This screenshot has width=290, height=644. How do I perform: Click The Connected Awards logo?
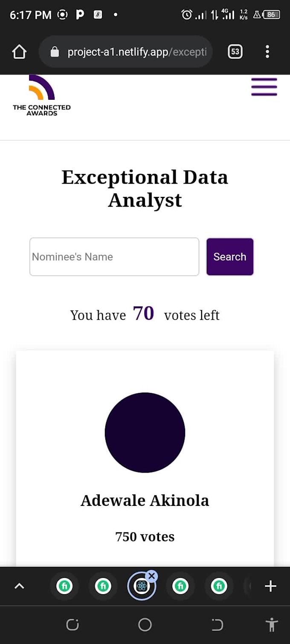(41, 95)
